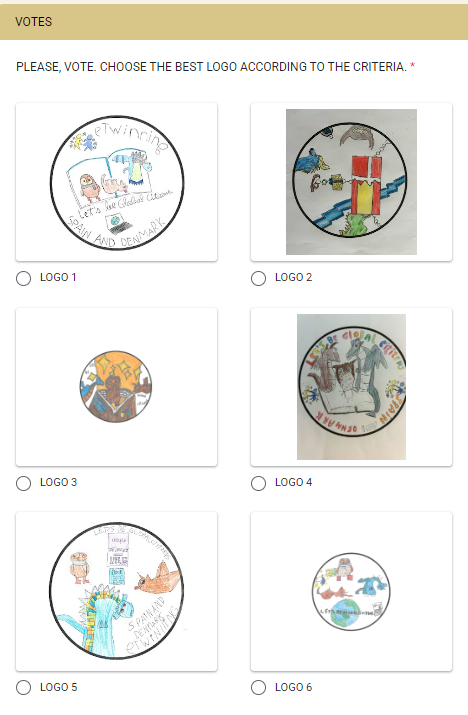Image resolution: width=468 pixels, height=715 pixels.
Task: Vote for LOGO 6 radio button
Action: (x=258, y=687)
